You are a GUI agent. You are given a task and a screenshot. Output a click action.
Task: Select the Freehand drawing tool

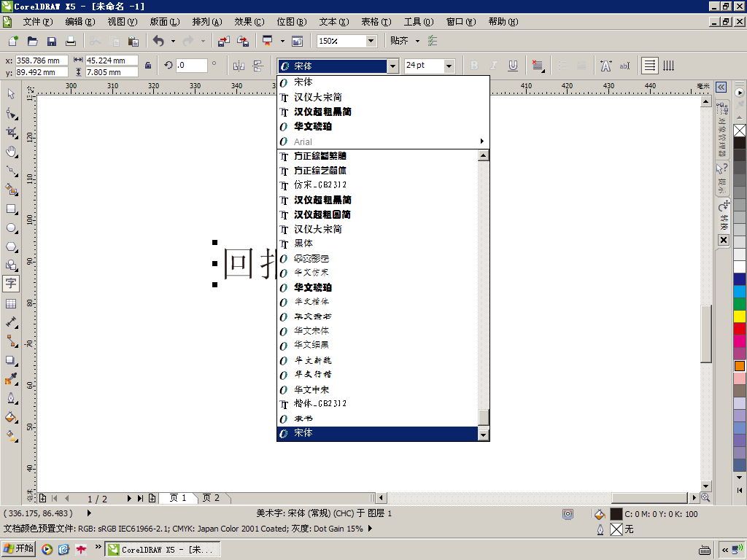11,171
